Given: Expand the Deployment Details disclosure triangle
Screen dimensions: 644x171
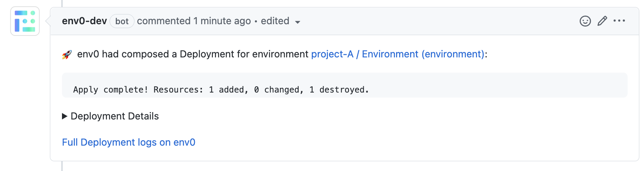Looking at the screenshot, I should tap(65, 116).
